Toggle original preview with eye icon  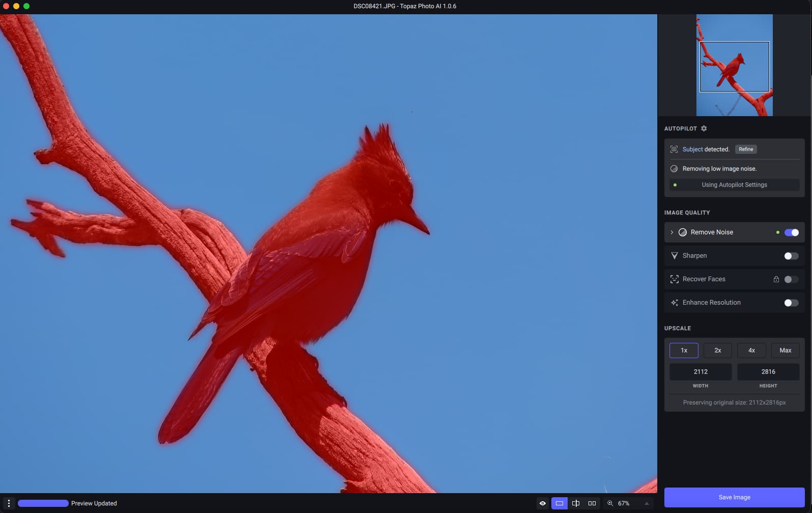543,503
